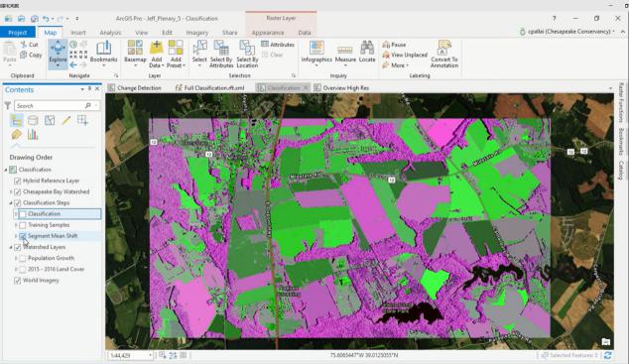This screenshot has width=629, height=364.
Task: Open the Attributes pane button
Action: tap(278, 45)
